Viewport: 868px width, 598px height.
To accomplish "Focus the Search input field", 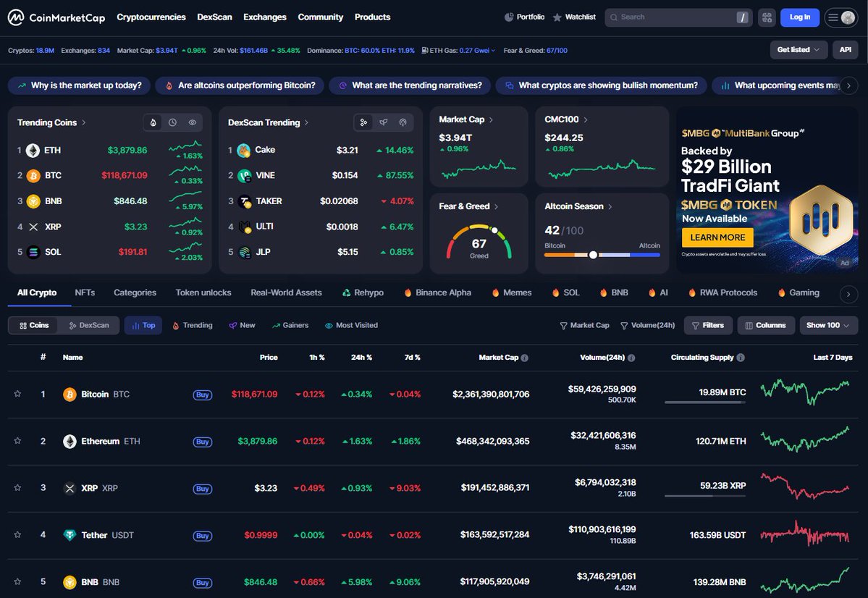I will 678,17.
